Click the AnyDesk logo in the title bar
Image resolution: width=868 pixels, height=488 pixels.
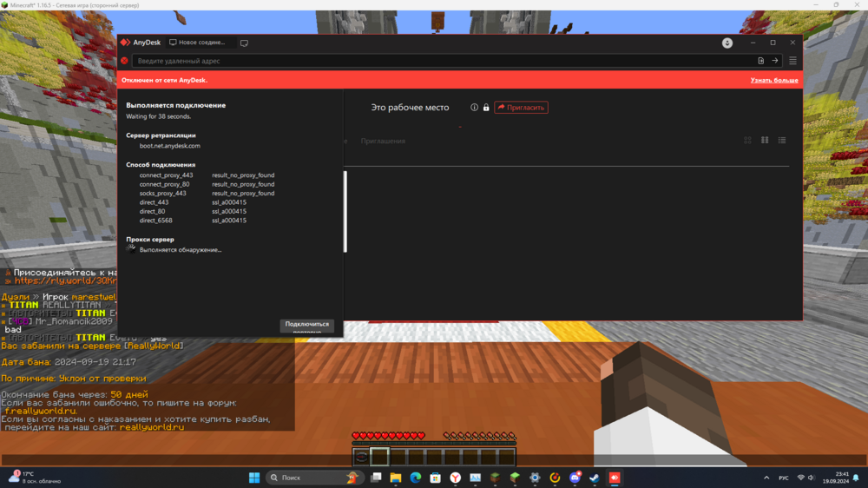point(125,42)
